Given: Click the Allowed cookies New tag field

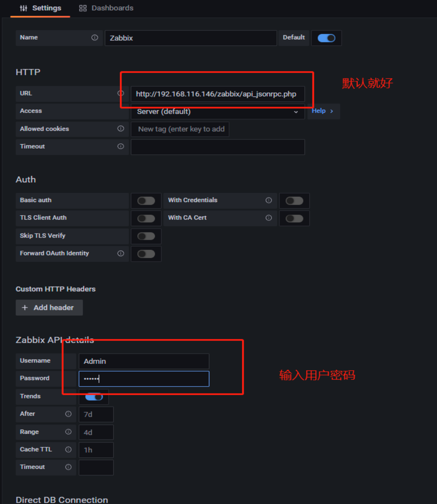Looking at the screenshot, I should click(180, 129).
